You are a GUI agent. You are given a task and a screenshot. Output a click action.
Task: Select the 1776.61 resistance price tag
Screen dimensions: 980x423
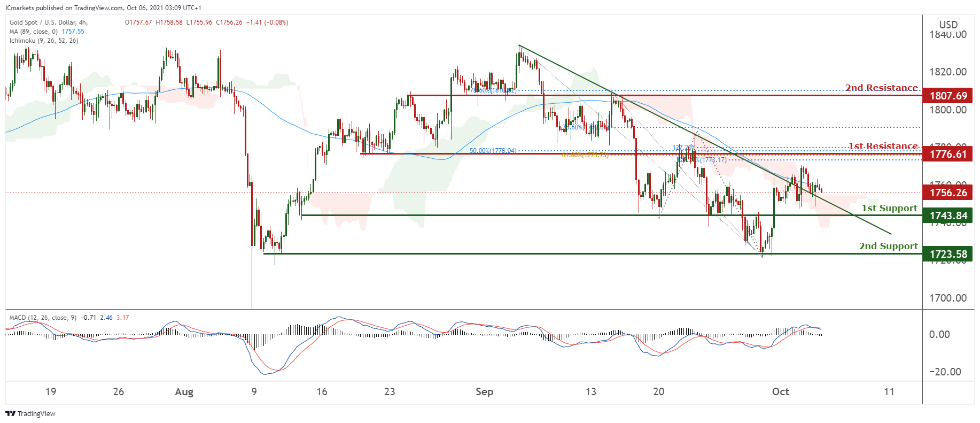[x=948, y=154]
